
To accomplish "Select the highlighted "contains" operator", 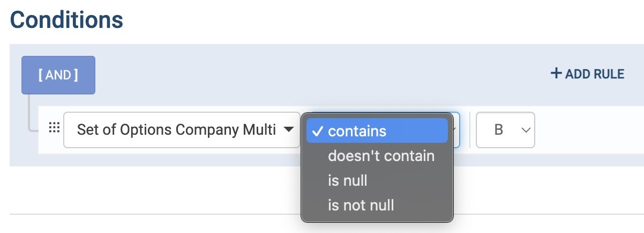I will pos(377,131).
